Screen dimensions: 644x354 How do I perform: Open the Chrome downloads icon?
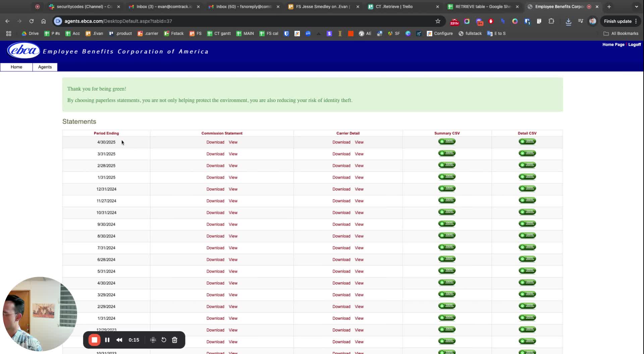pyautogui.click(x=568, y=21)
